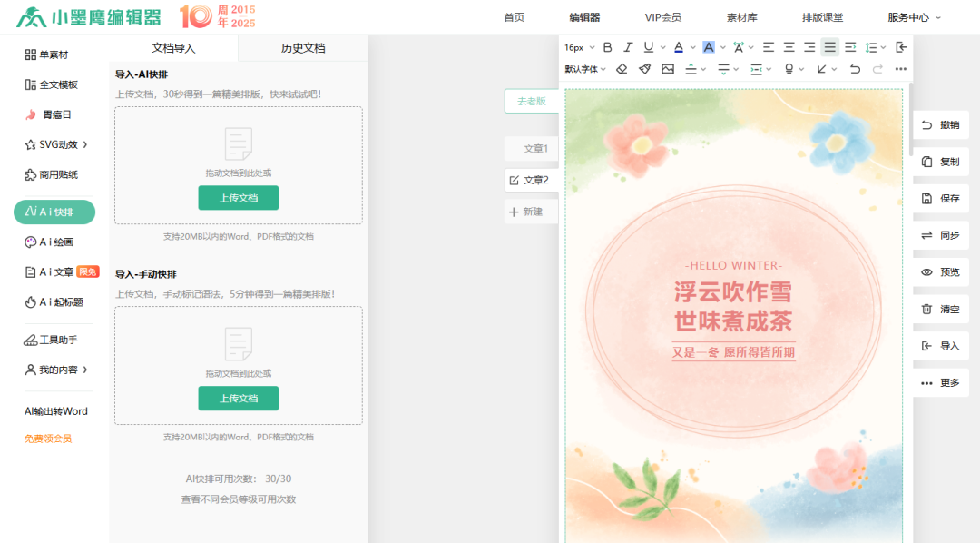Click the 撤销 button on the right panel
Image resolution: width=980 pixels, height=543 pixels.
[x=941, y=124]
